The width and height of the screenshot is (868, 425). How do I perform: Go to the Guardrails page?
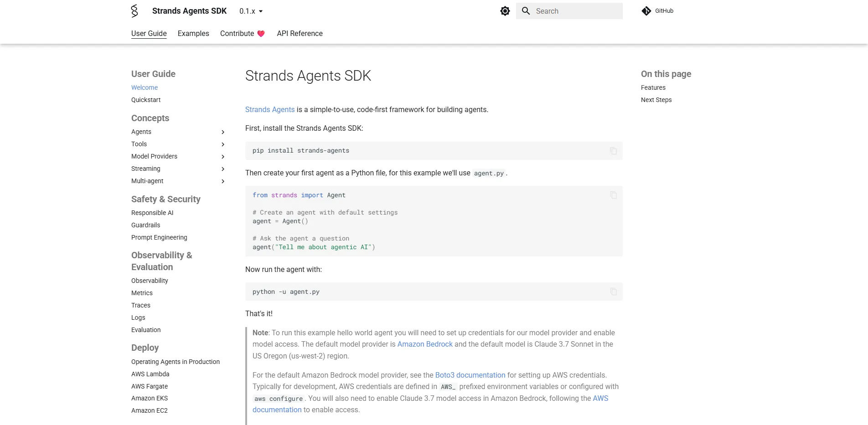(145, 225)
